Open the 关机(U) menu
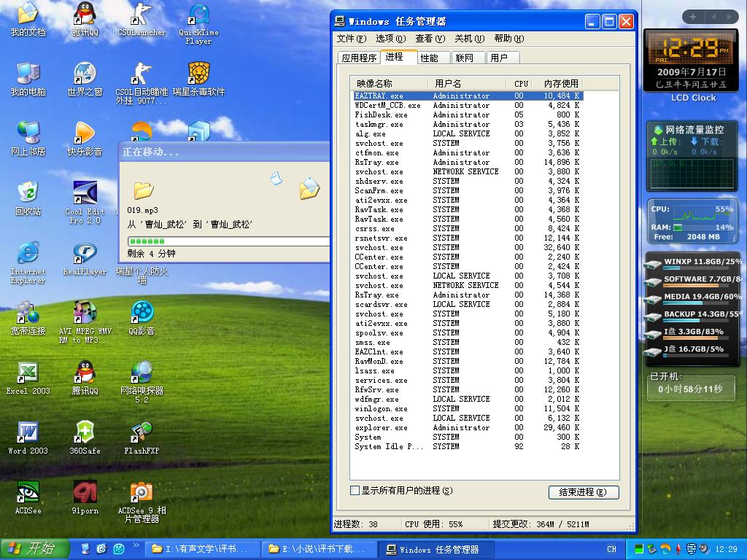Image resolution: width=747 pixels, height=560 pixels. (469, 39)
